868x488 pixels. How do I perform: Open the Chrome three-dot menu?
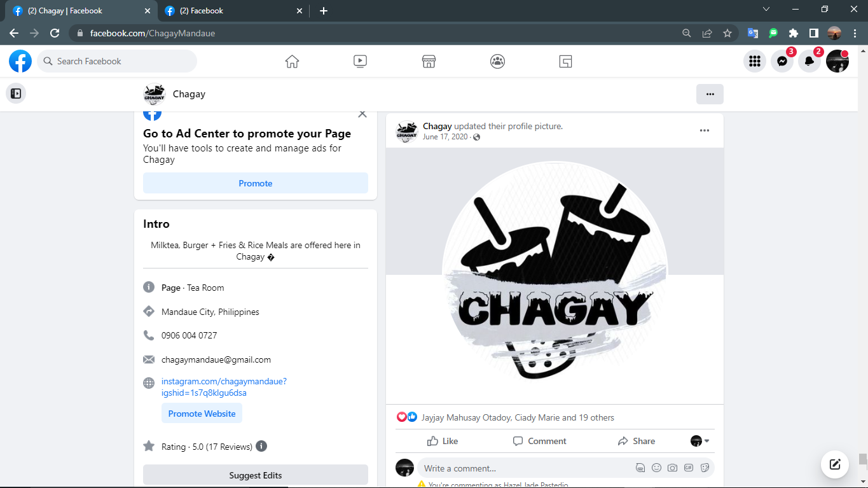[855, 33]
